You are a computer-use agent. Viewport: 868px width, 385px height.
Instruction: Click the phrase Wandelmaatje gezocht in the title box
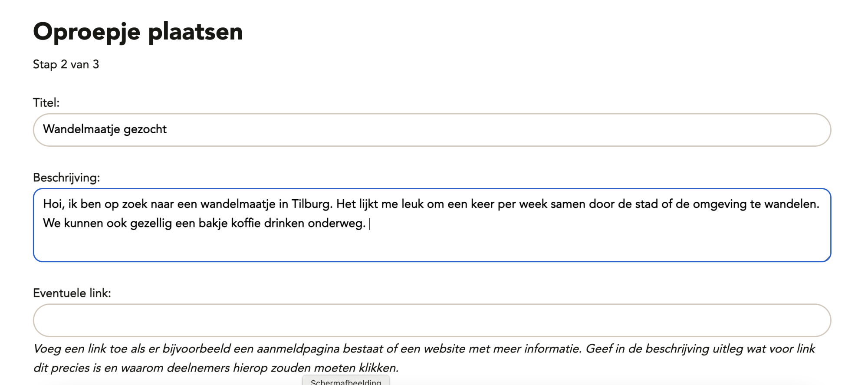pos(105,129)
